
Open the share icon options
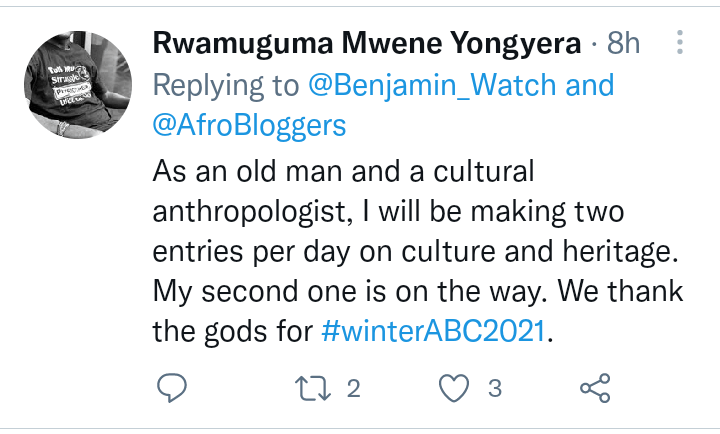[x=595, y=390]
